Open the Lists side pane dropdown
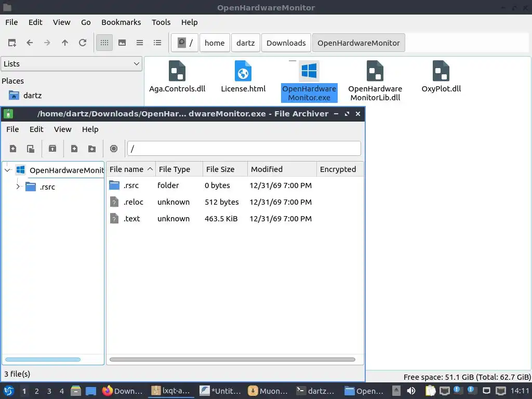 pyautogui.click(x=71, y=64)
